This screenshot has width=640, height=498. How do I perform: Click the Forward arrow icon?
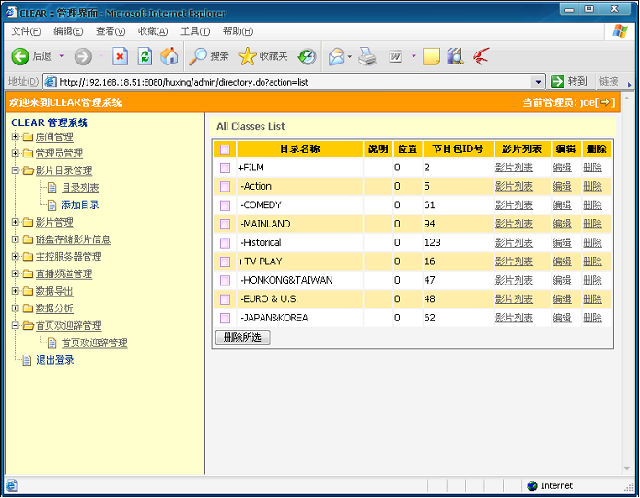tap(83, 56)
